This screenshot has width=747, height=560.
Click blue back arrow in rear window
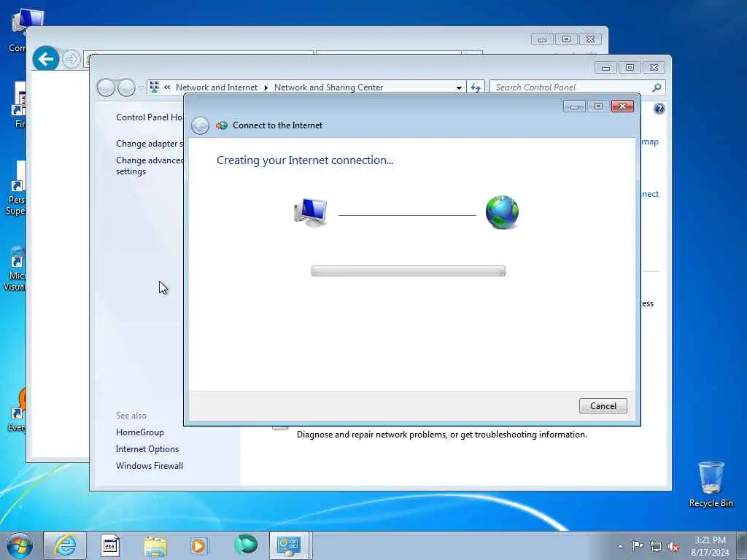point(46,59)
